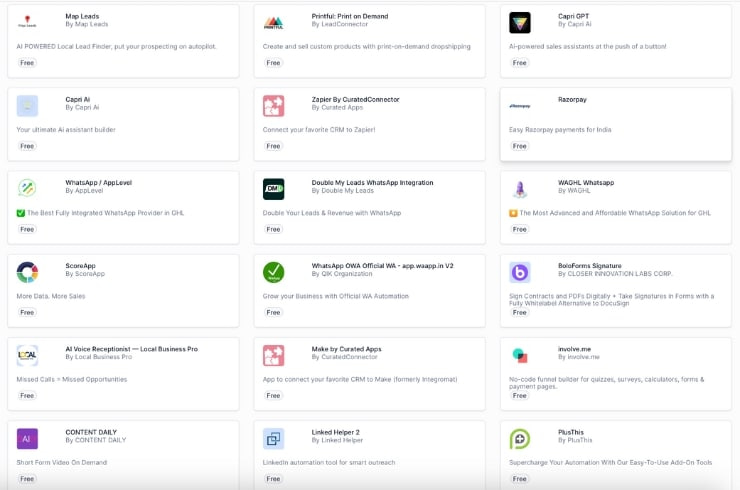The width and height of the screenshot is (740, 490).
Task: Click 'Easy Razorpay payments for India' description
Action: pos(560,129)
